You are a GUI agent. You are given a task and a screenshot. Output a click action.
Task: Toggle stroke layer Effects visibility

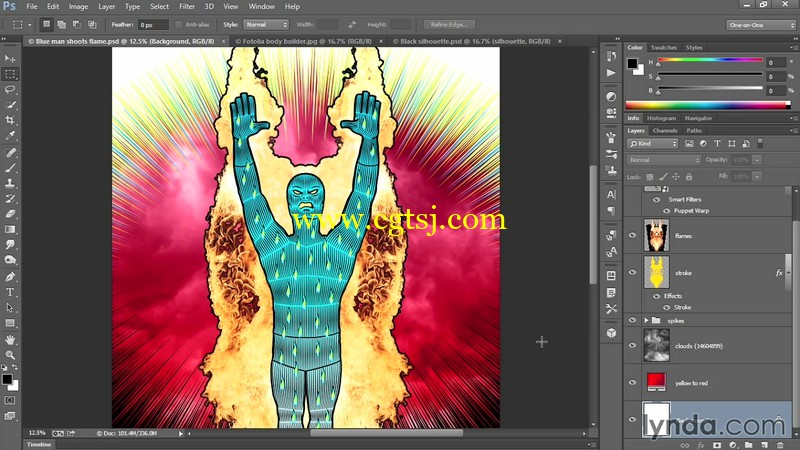click(657, 296)
